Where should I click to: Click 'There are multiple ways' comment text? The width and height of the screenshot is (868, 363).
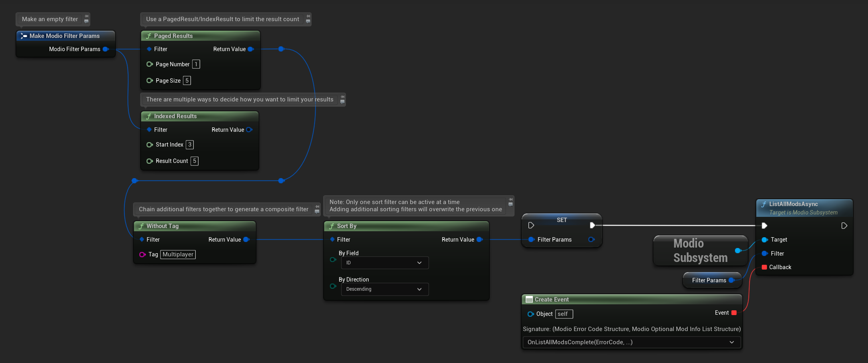240,99
